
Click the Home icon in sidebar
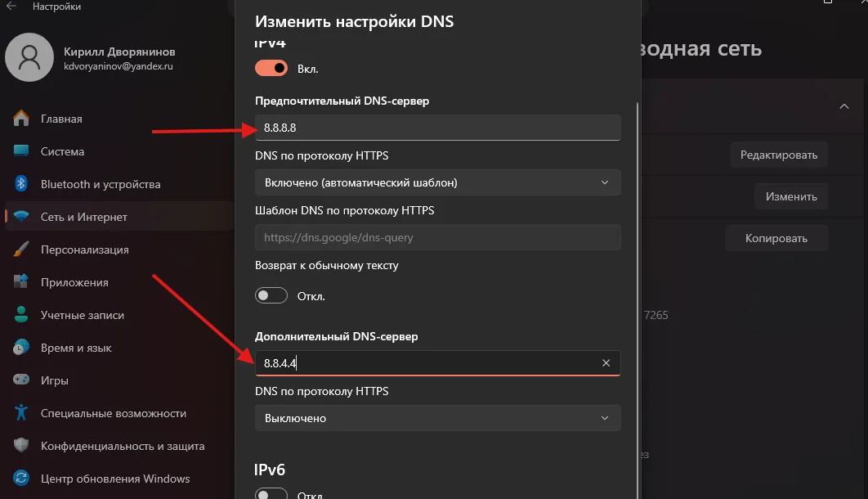pyautogui.click(x=22, y=119)
